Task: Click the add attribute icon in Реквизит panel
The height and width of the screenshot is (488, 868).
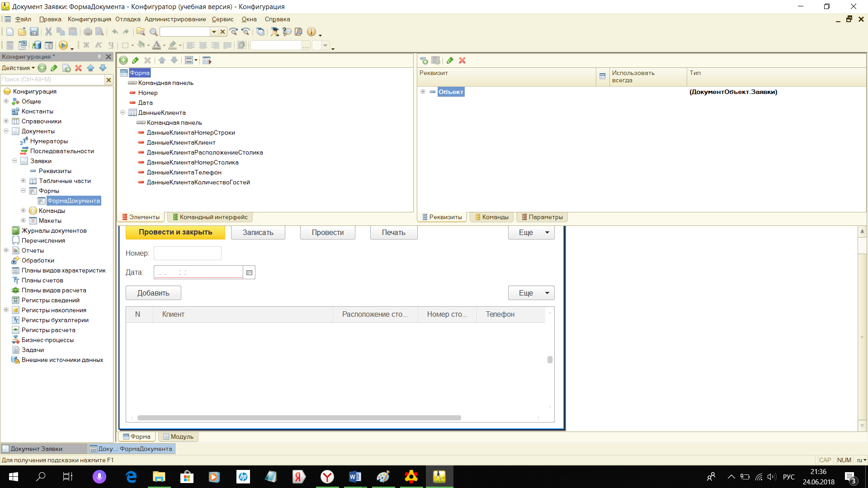Action: tap(424, 60)
